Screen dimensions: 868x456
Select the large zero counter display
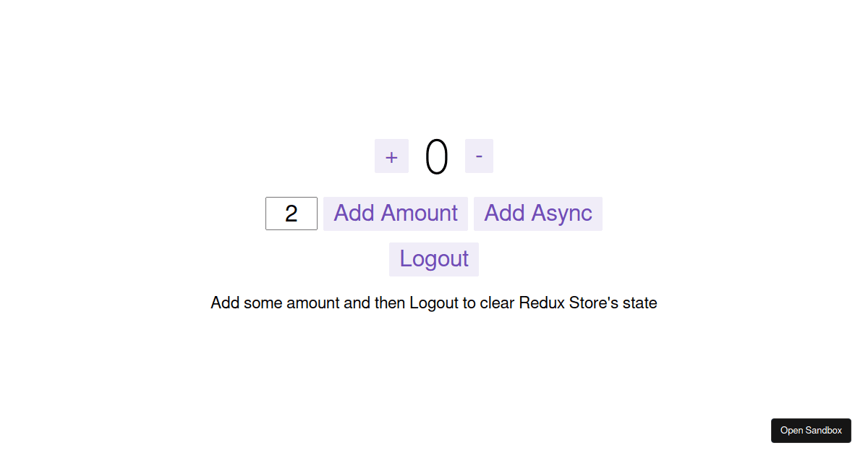coord(437,157)
